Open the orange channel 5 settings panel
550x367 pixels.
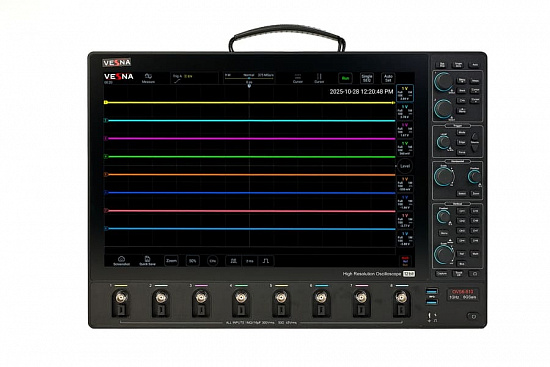click(x=405, y=184)
